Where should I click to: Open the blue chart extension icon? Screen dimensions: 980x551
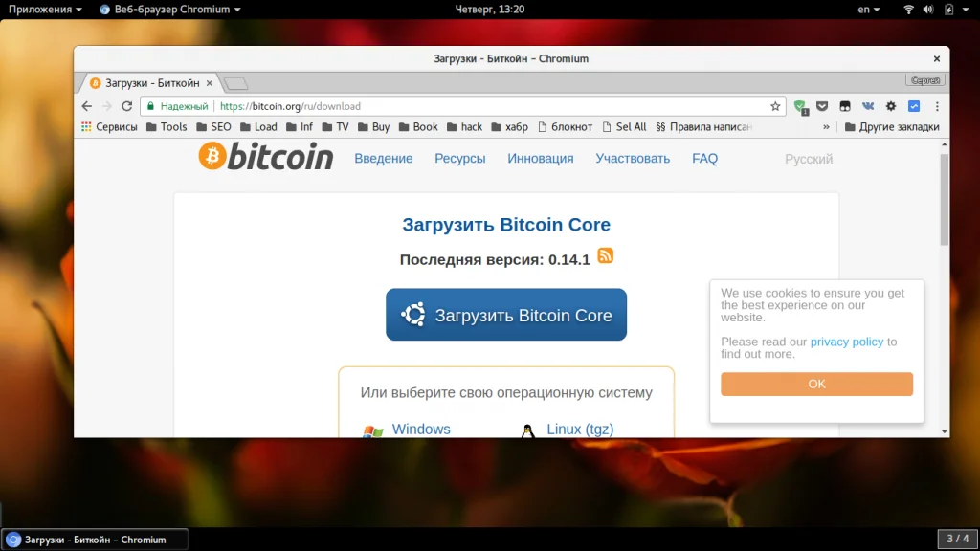point(914,106)
